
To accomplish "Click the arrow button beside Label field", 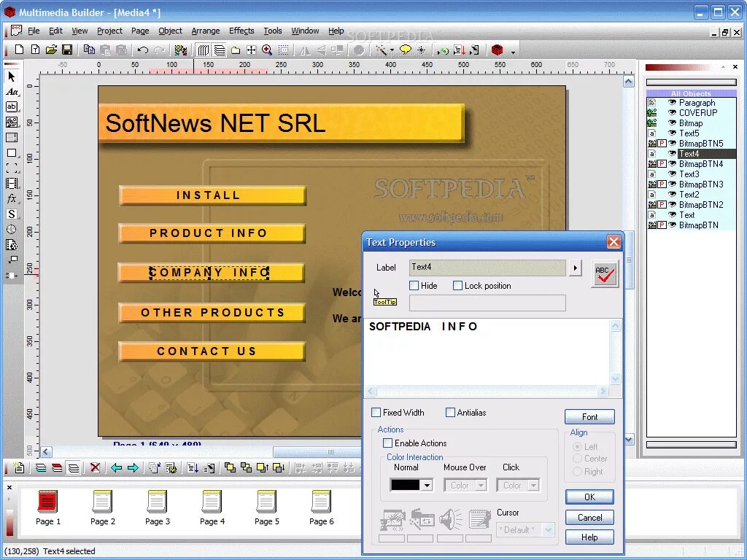I will (576, 268).
